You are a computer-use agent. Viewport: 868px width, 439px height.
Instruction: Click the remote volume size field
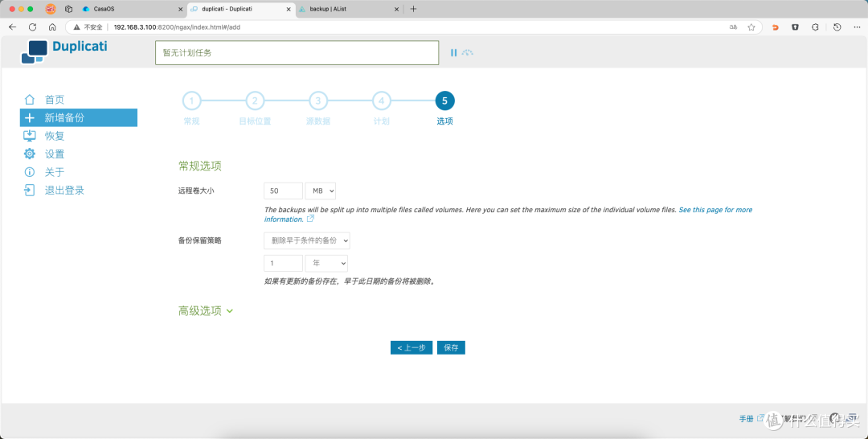click(x=284, y=191)
